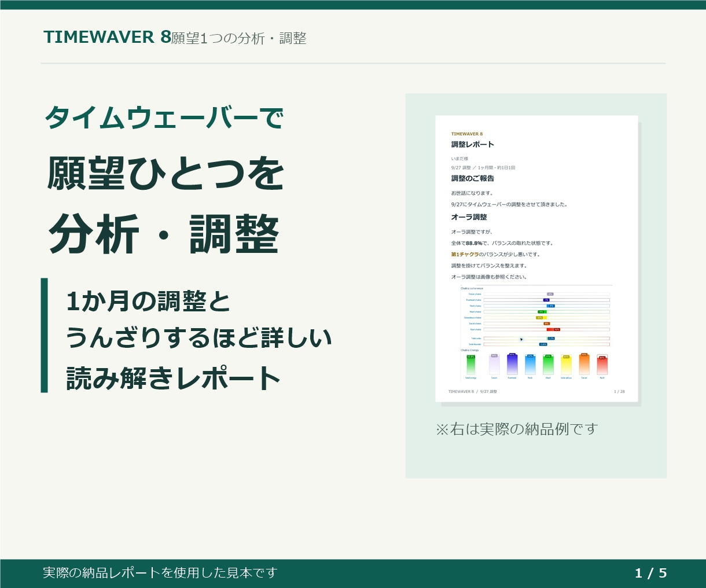Click the Chakra energy colored column chart
Screen dimensions: 706x588
(x=536, y=365)
